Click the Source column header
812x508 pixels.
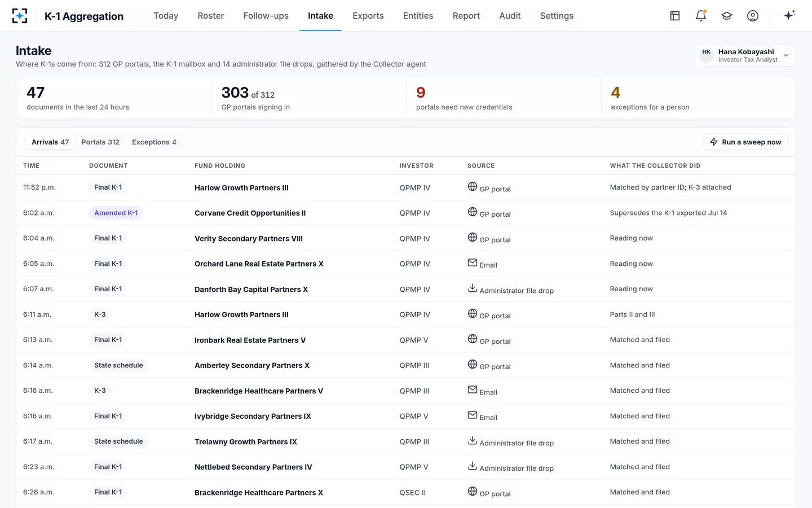click(x=481, y=166)
